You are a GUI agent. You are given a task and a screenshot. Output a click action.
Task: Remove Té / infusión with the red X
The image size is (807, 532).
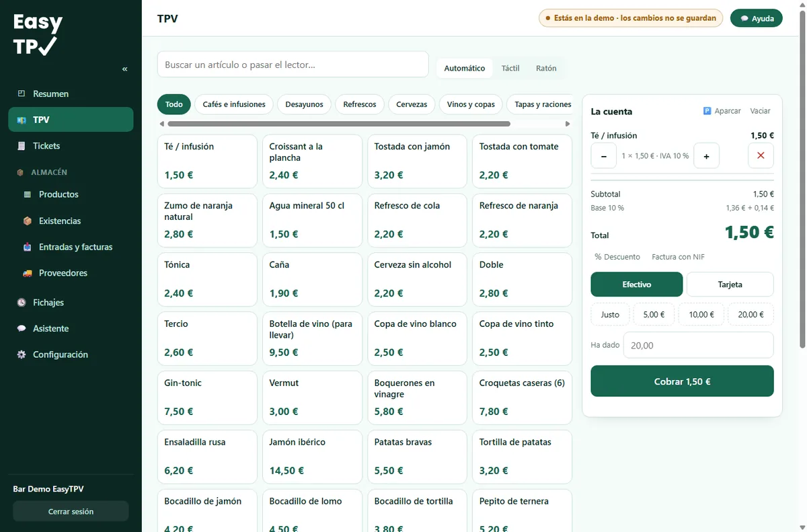click(x=761, y=155)
